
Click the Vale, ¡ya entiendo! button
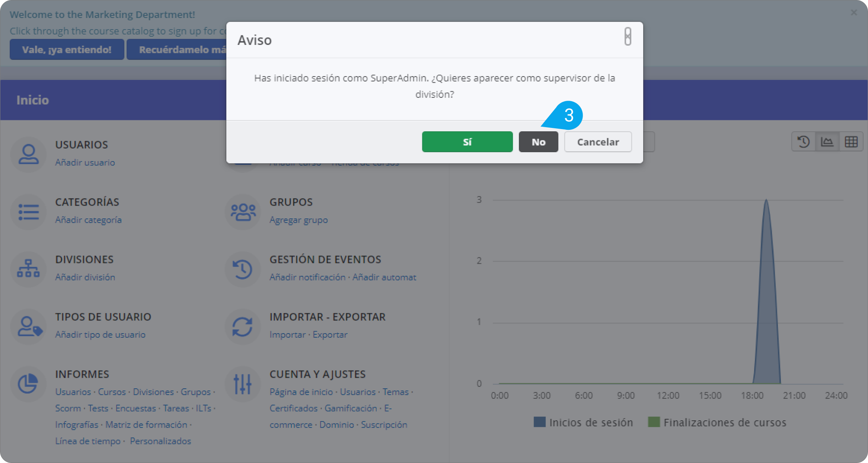pos(67,49)
